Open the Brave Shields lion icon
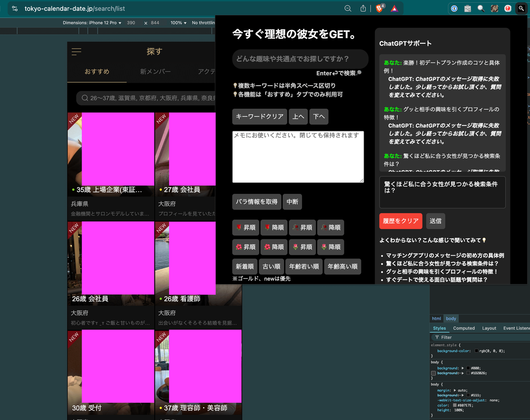 pyautogui.click(x=379, y=8)
